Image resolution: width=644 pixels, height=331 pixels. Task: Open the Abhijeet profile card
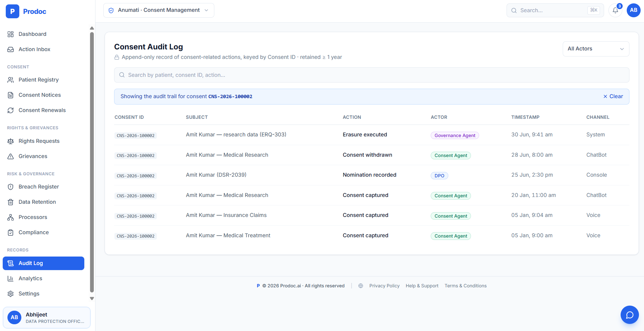click(x=47, y=318)
